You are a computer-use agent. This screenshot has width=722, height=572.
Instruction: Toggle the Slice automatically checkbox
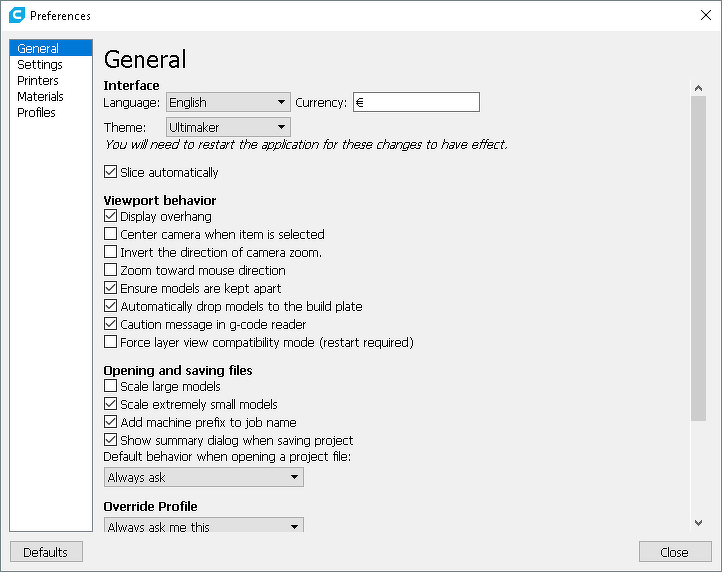tap(110, 173)
